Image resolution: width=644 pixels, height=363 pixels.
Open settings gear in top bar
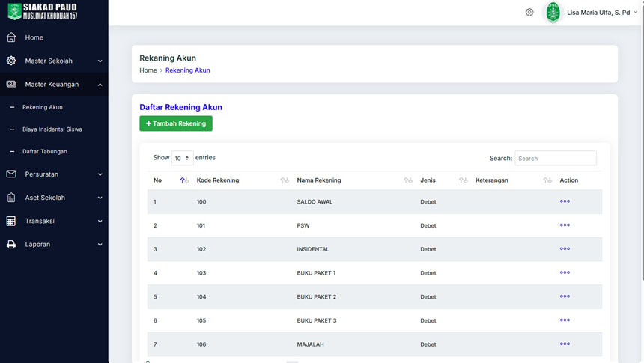529,13
